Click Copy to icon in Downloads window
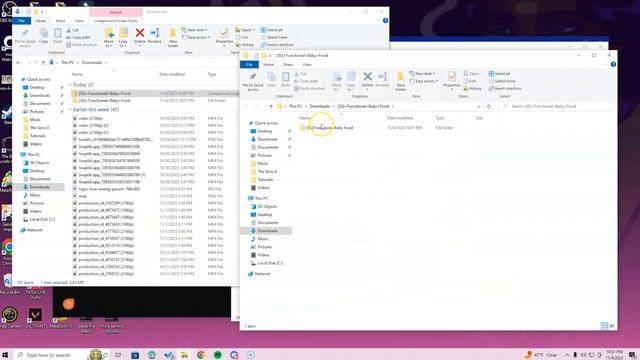The height and width of the screenshot is (360, 640). tap(123, 38)
